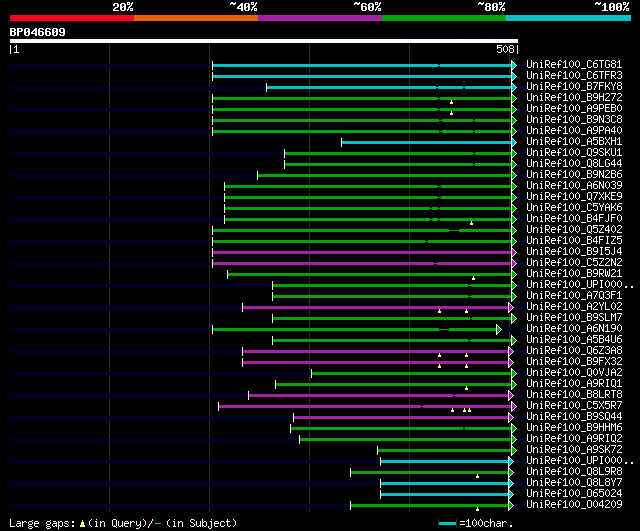Click the cyan ~100% identity legend segment

click(569, 18)
